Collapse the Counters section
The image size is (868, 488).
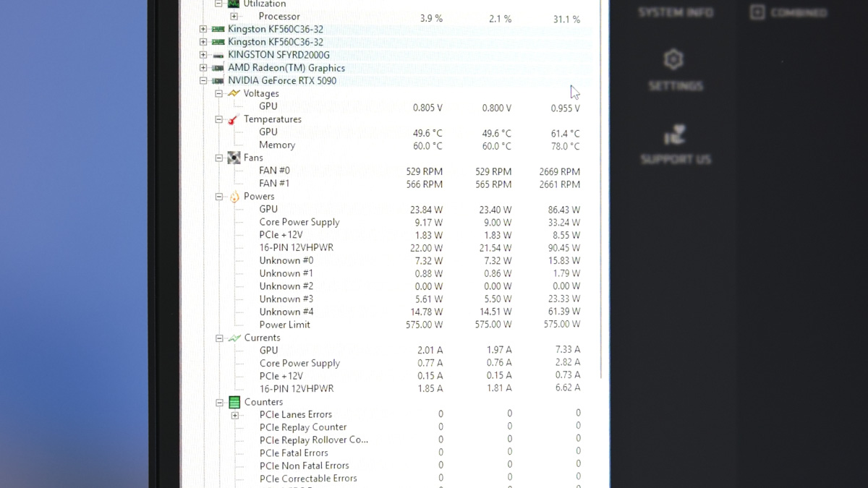coord(219,403)
